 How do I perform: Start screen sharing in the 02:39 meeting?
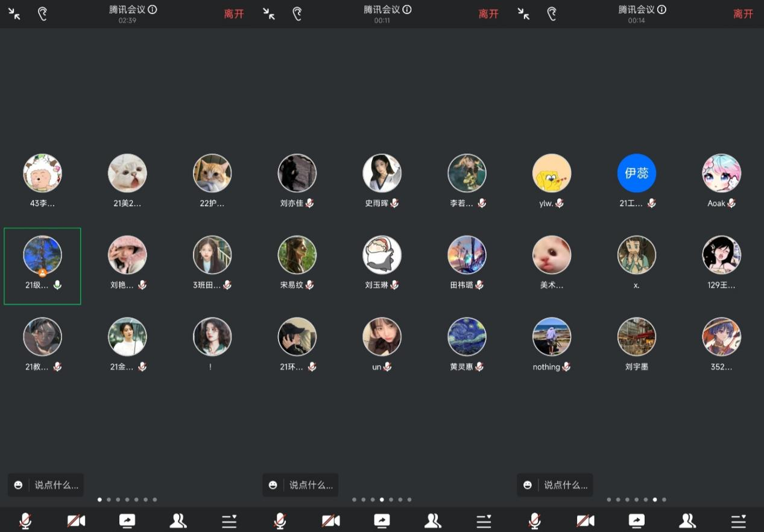click(127, 521)
